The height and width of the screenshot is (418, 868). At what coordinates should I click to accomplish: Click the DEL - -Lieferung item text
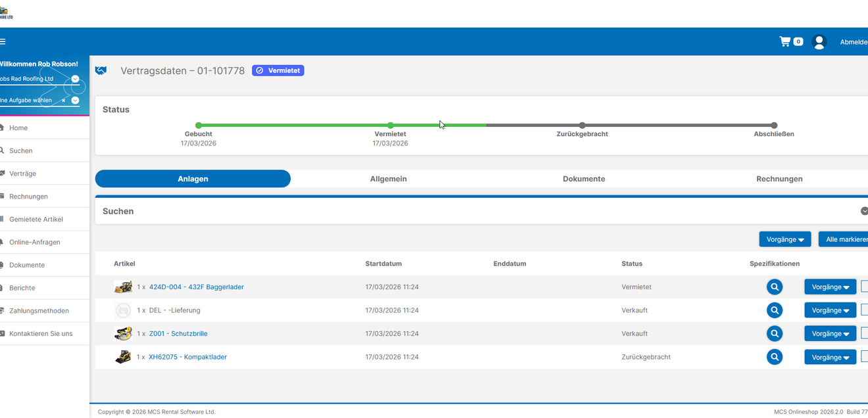(x=175, y=310)
